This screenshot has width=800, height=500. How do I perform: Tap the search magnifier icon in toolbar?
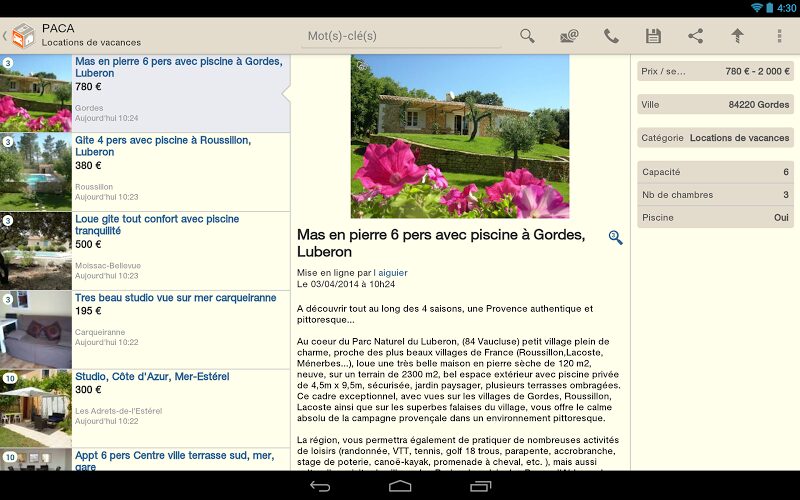(x=527, y=36)
